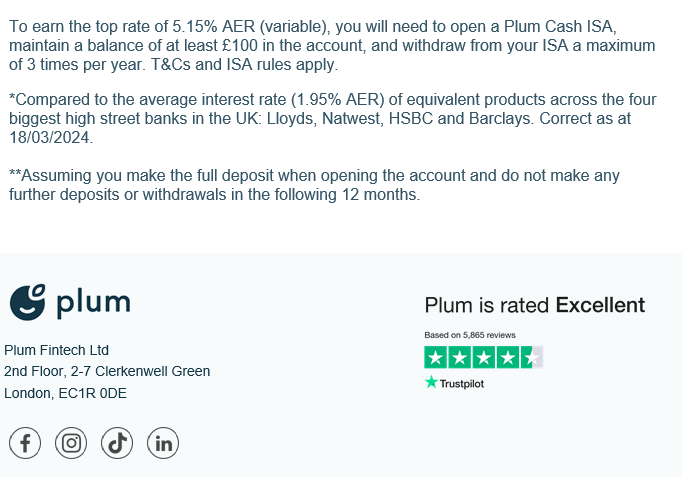Click the 2-7 Clerkenwell Green address line
The height and width of the screenshot is (477, 682).
[x=107, y=371]
